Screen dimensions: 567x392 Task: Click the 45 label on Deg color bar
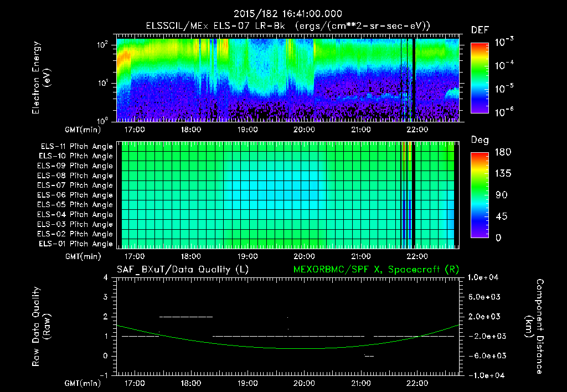501,216
